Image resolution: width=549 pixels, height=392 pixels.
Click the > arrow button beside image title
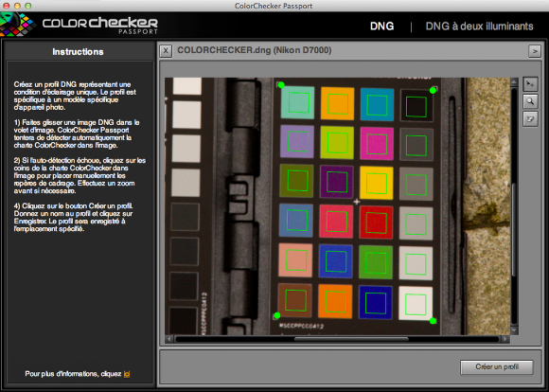point(534,51)
